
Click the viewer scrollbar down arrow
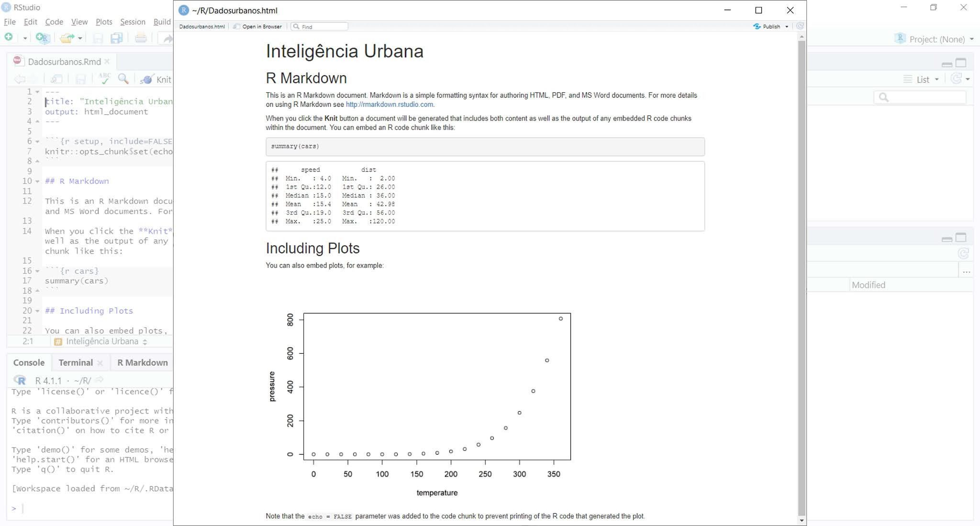tap(802, 521)
